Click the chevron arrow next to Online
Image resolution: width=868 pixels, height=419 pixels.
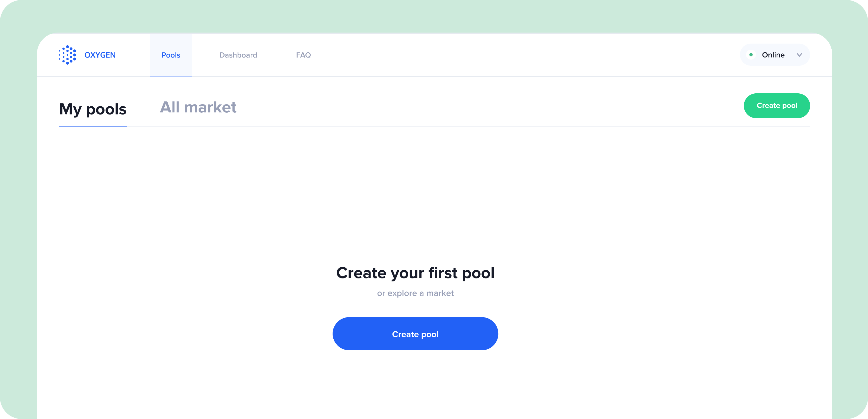[x=799, y=55]
